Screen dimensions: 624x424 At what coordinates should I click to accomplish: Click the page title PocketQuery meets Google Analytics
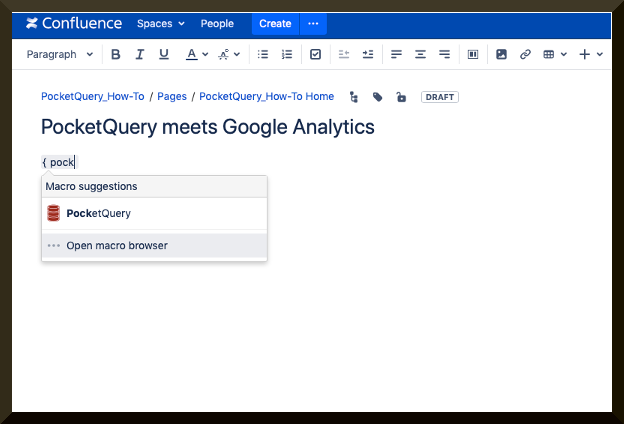(208, 127)
